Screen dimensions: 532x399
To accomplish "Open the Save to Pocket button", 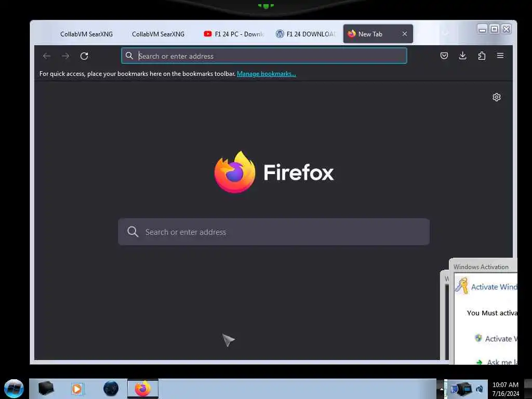I will point(444,56).
